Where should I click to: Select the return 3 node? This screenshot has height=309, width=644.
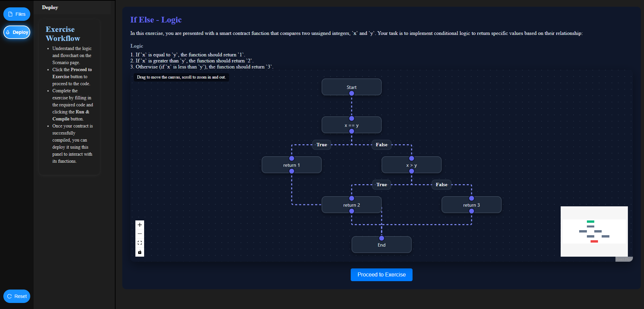click(x=471, y=205)
